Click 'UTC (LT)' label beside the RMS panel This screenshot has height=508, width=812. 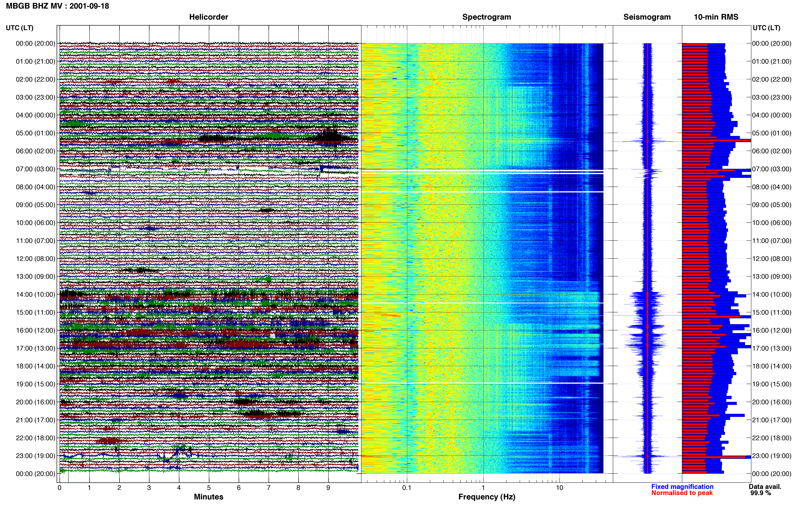[767, 28]
